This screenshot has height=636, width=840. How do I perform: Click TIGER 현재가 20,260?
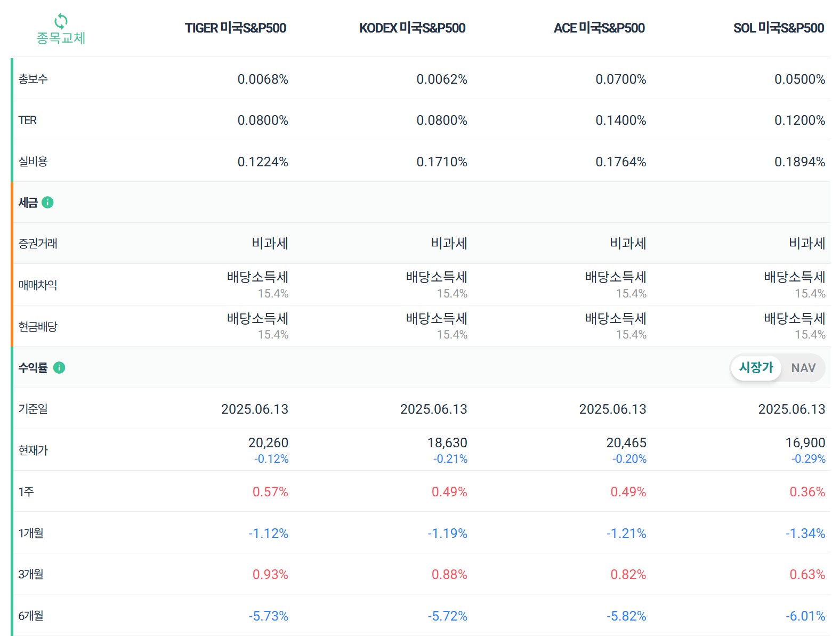click(x=268, y=443)
